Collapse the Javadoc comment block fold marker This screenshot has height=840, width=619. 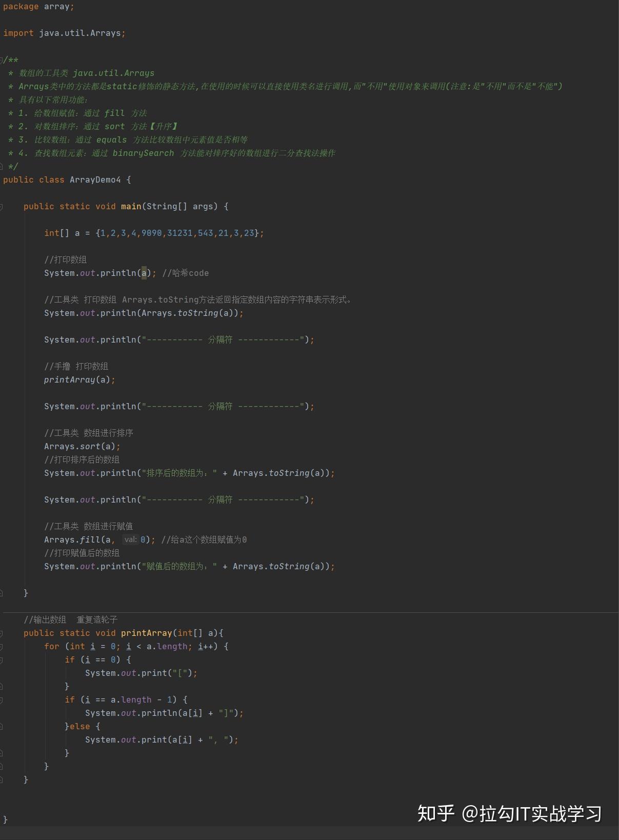click(x=2, y=60)
